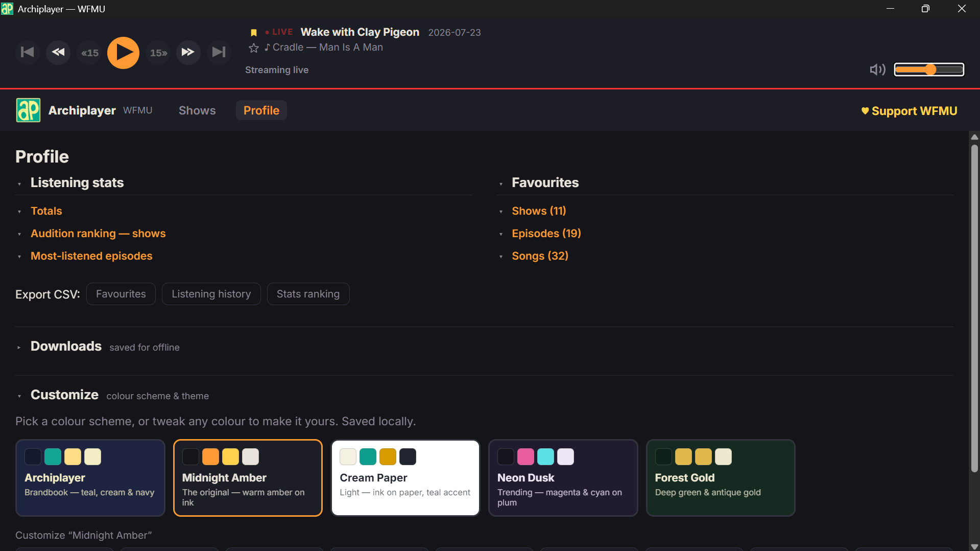
Task: Collapse the Listening stats section
Action: [77, 183]
